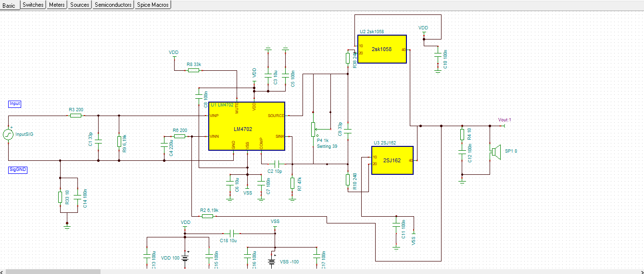
Task: Select resistor R10 240
Action: (348, 180)
